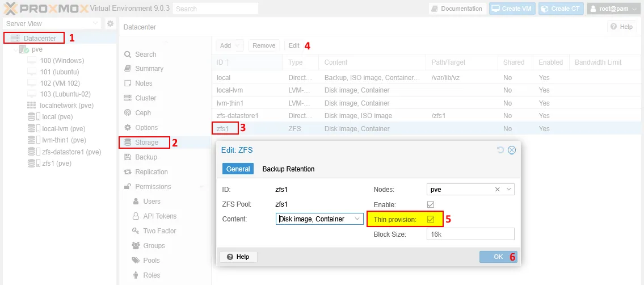
Task: Click the storage icon of local-lvm (pve)
Action: click(x=33, y=128)
